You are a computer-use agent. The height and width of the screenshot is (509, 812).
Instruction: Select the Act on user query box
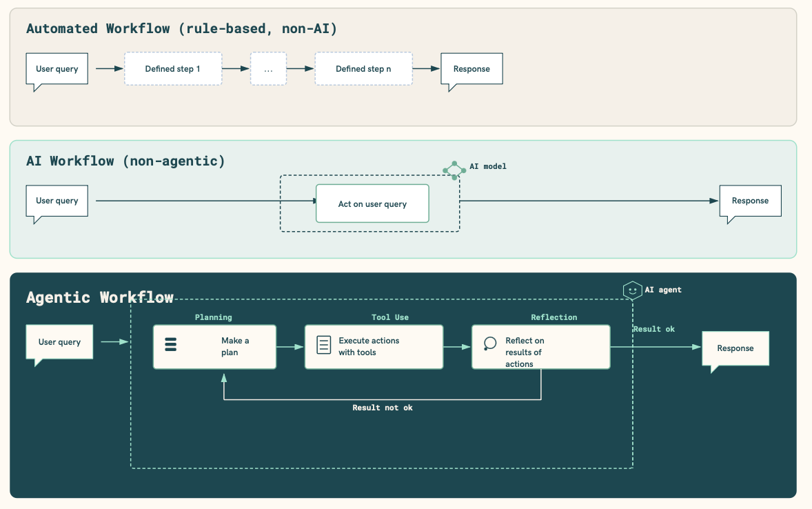click(372, 203)
